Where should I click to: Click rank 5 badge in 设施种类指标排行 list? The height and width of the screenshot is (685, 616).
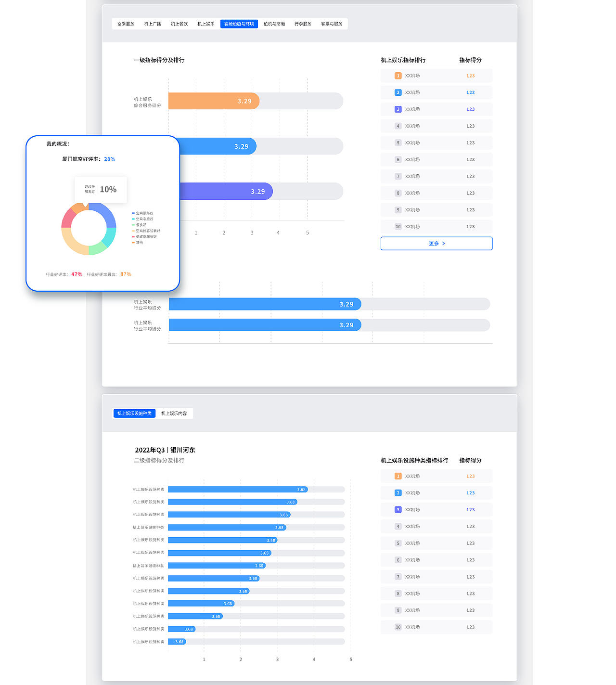coord(398,543)
